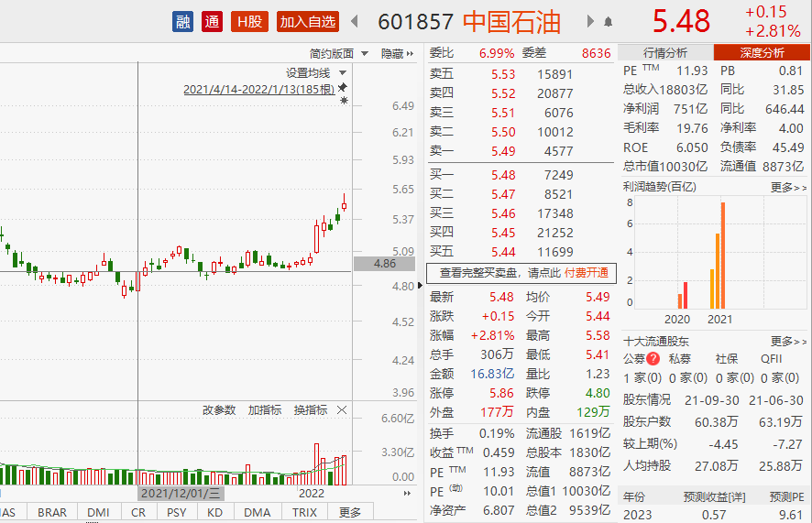Image resolution: width=812 pixels, height=523 pixels.
Task: Show more 十大流通股东 via 更多
Action: (788, 341)
